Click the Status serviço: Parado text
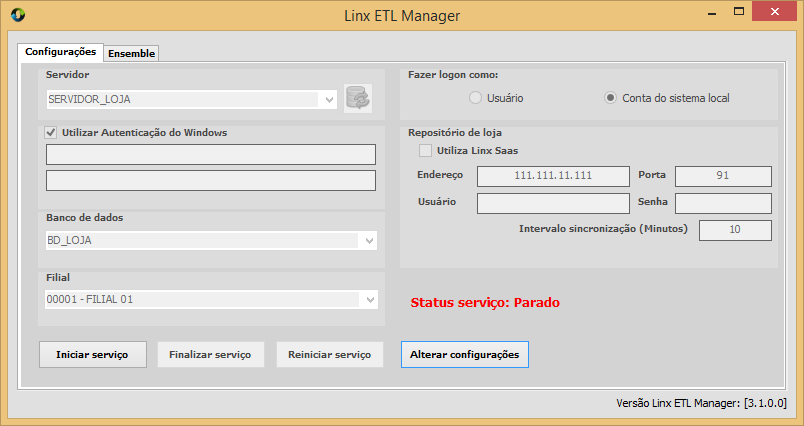 pyautogui.click(x=485, y=302)
